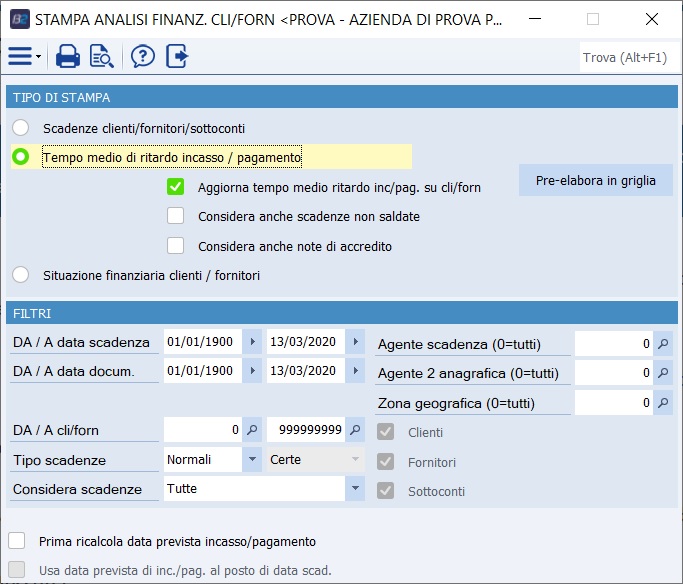The image size is (683, 584).
Task: Expand the Considera scadenze Tutte dropdown
Action: pyautogui.click(x=355, y=488)
